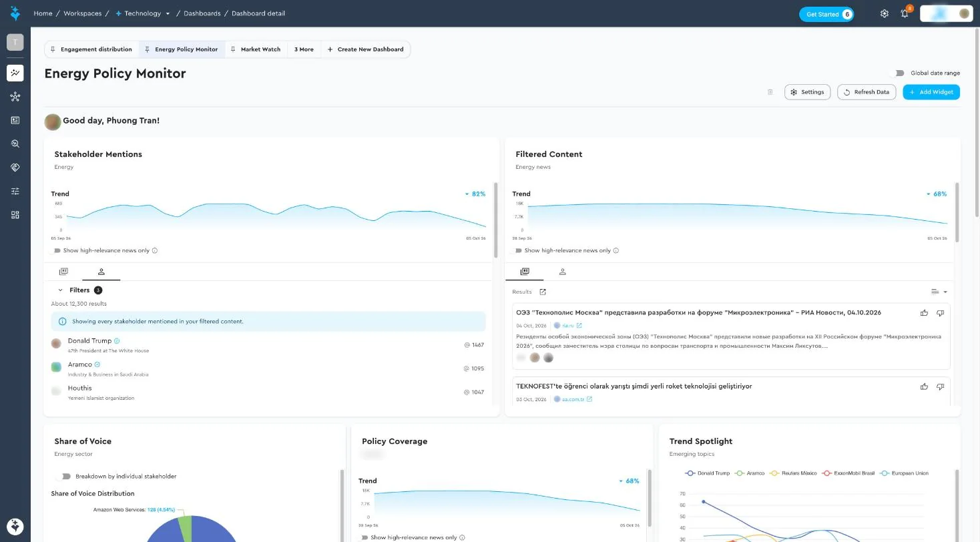
Task: Open the sliders settings icon in sidebar
Action: click(15, 191)
